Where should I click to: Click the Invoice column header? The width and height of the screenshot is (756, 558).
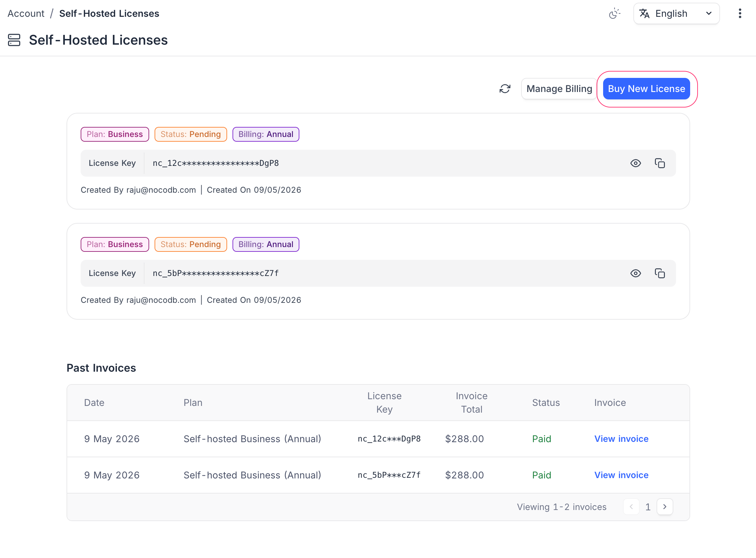tap(610, 403)
